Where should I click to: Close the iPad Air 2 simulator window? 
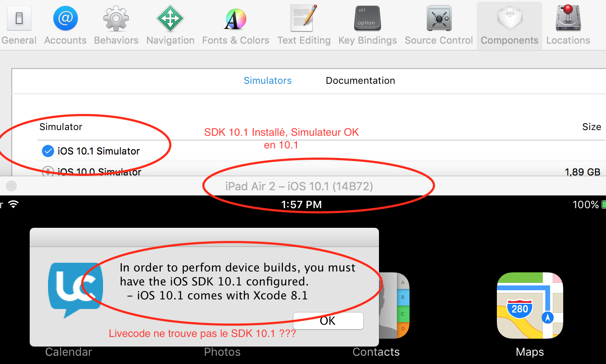(x=11, y=186)
